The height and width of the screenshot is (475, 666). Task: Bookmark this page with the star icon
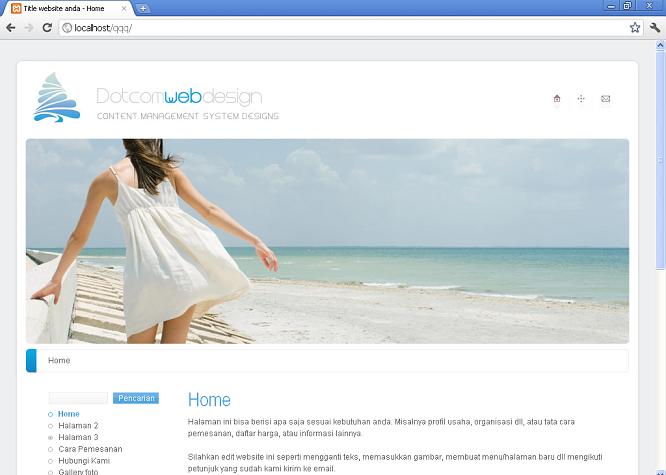coord(635,28)
